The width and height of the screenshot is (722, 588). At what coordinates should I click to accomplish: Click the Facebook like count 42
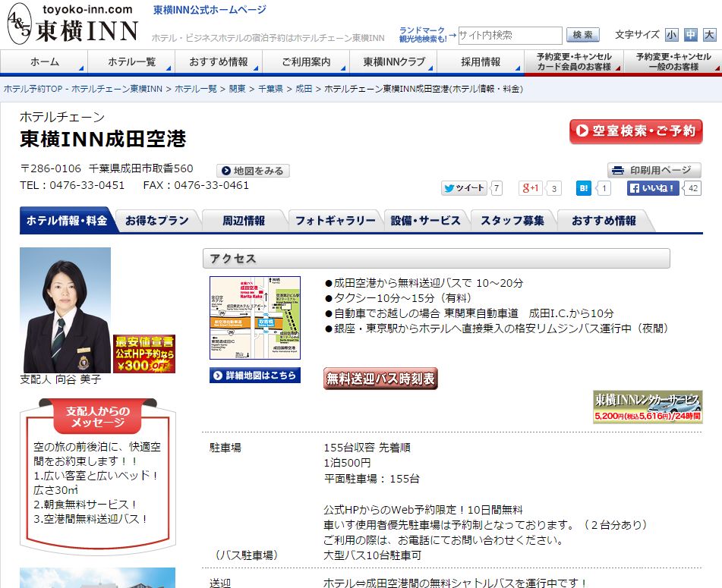tap(693, 188)
